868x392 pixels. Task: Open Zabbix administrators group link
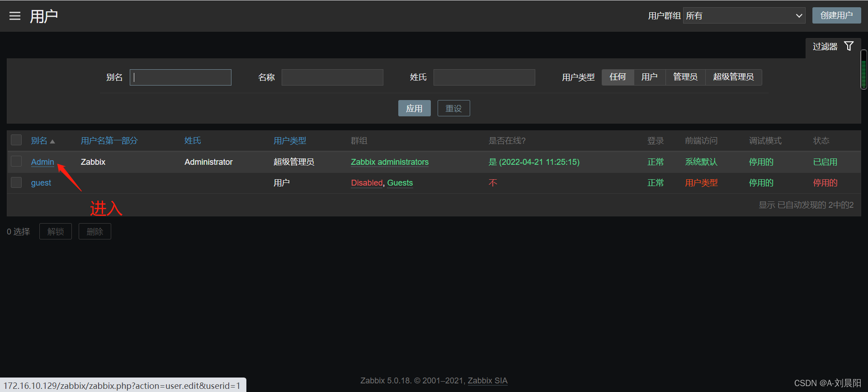point(389,162)
